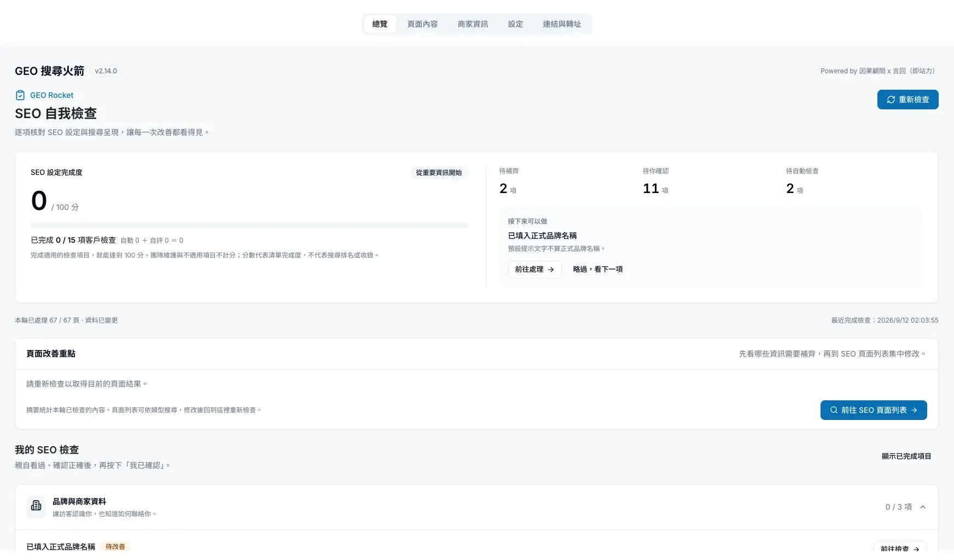The width and height of the screenshot is (954, 560).
Task: Click the magnifier icon in 前往 SEO 頁面列表
Action: pos(834,410)
